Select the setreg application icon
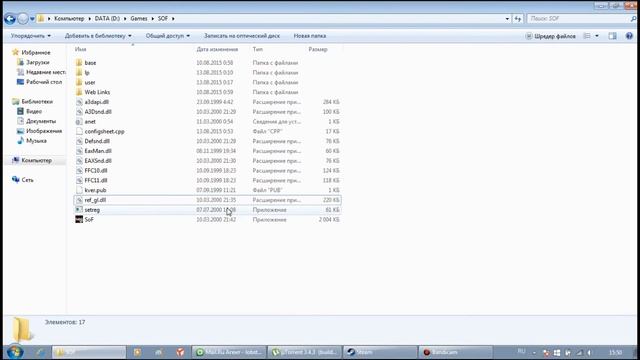 point(79,210)
